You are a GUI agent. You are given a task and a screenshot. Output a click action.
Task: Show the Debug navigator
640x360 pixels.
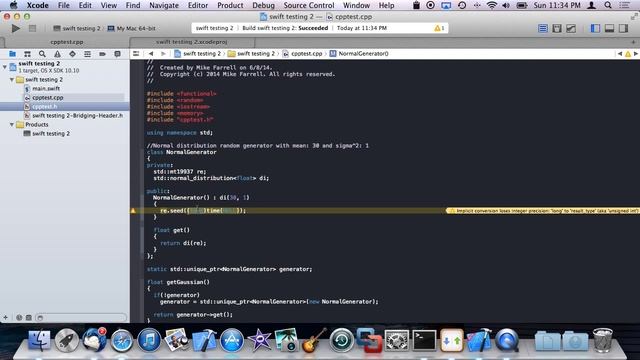pos(87,54)
